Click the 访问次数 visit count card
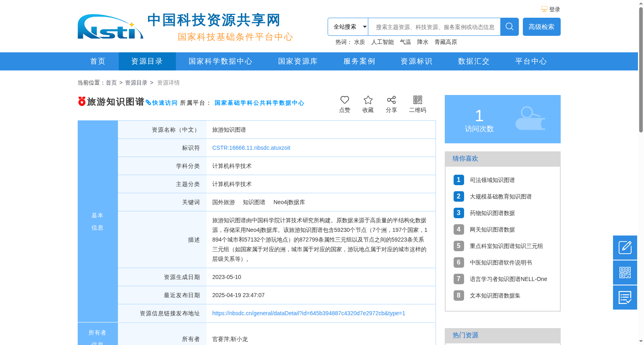This screenshot has height=345, width=644. pyautogui.click(x=503, y=119)
